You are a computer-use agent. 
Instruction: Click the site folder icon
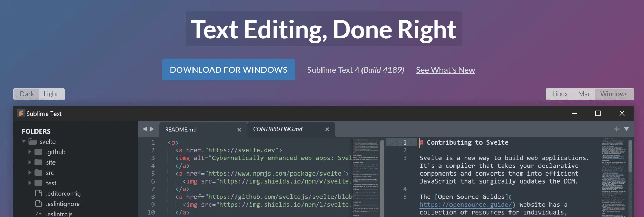tap(39, 162)
